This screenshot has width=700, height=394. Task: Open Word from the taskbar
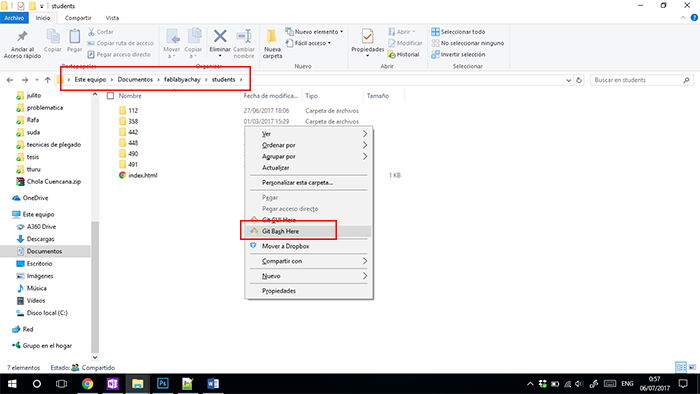(213, 384)
